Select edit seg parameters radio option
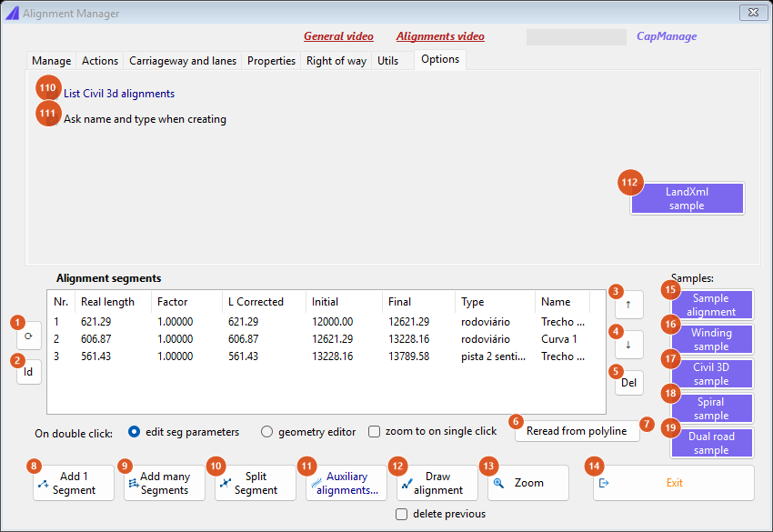 [x=134, y=432]
